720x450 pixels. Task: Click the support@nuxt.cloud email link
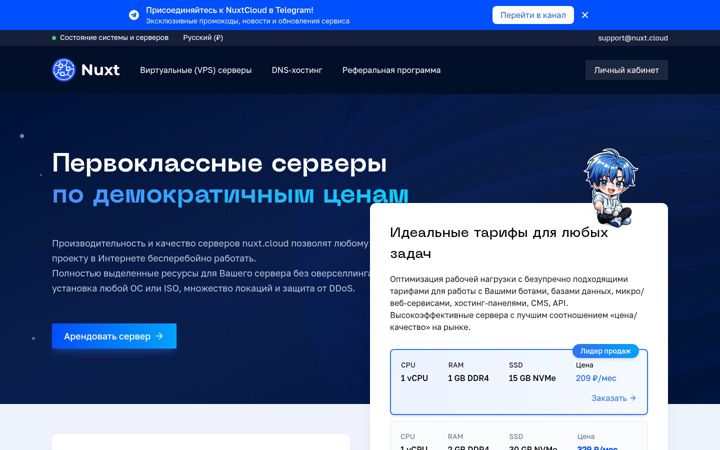tap(633, 38)
